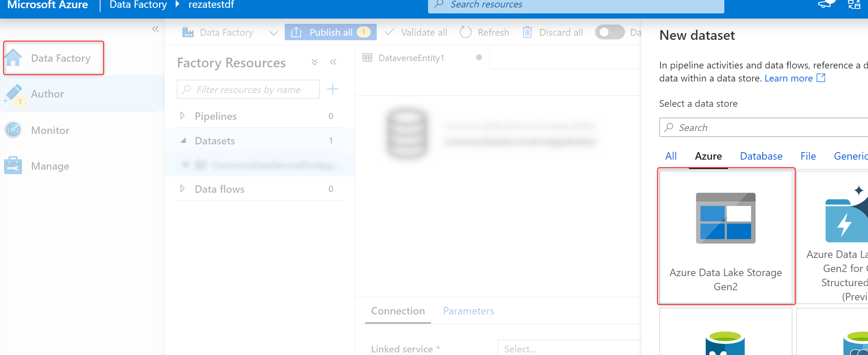Click the Filter resources by name field
868x355 pixels.
[x=248, y=89]
